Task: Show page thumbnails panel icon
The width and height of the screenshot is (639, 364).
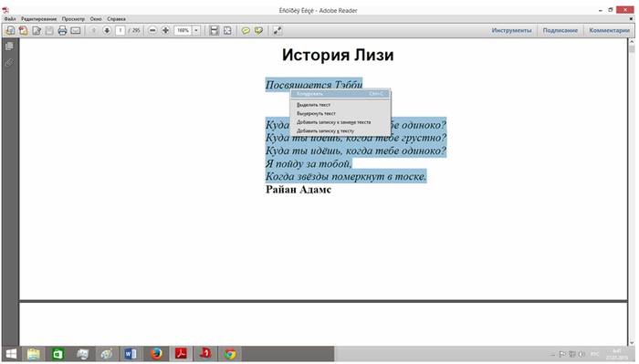Action: click(x=9, y=46)
